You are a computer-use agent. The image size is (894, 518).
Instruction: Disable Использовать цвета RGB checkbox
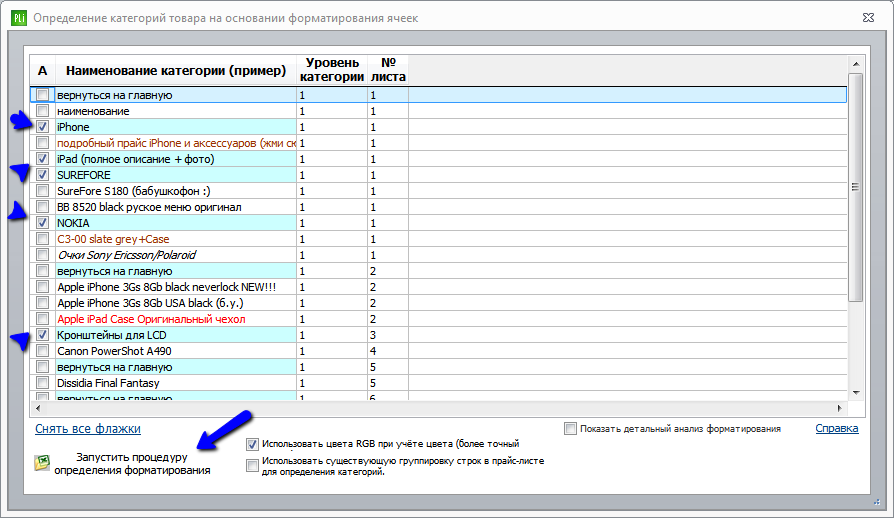[252, 444]
